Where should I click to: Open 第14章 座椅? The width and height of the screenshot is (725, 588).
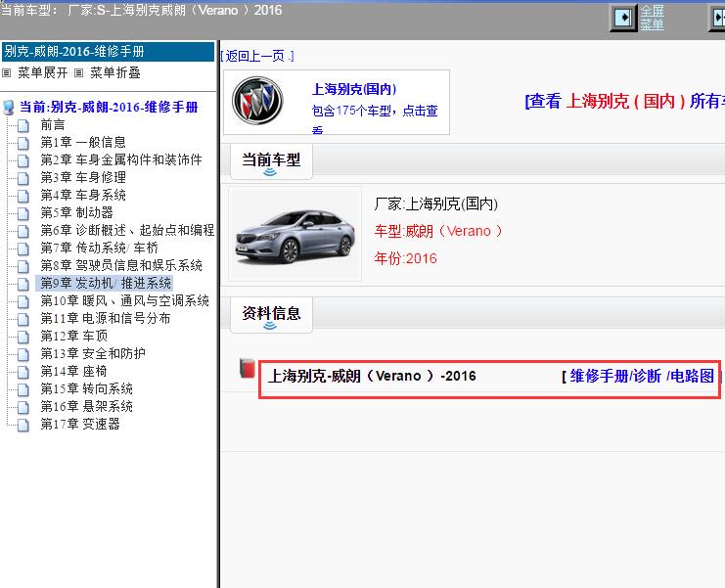coord(74,371)
